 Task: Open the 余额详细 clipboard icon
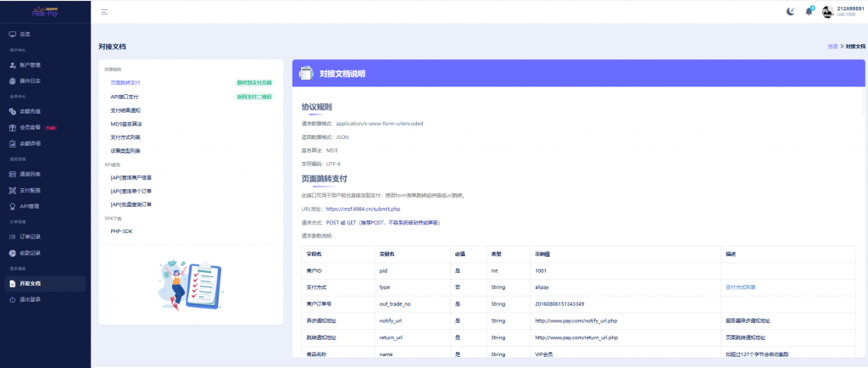pos(13,143)
